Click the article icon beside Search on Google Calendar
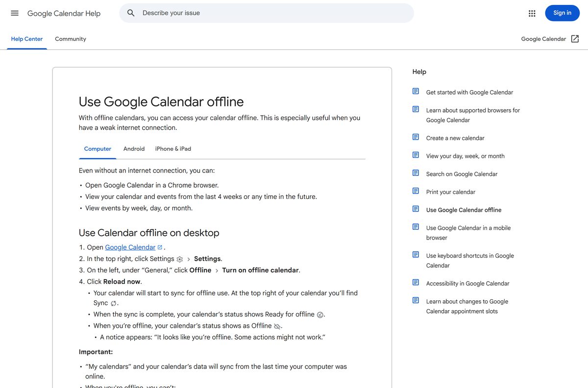The image size is (588, 388). coord(416,173)
